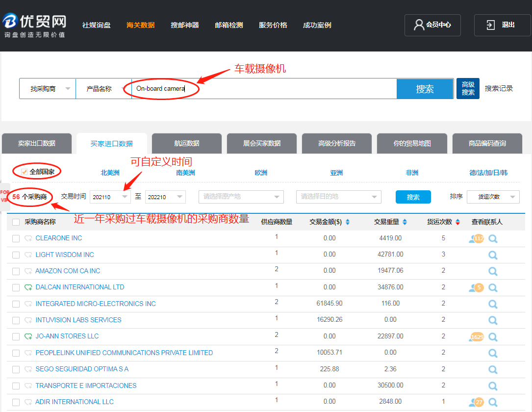Viewport: 532px width, 412px height.
Task: Open contact search for JO-ANN STORES LLC
Action: 493,337
